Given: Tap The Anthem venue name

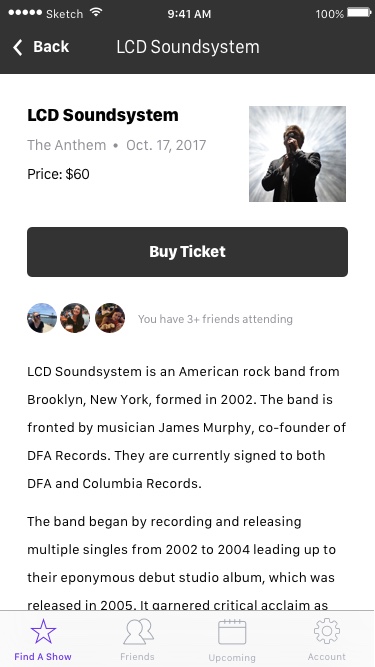Looking at the screenshot, I should click(67, 145).
